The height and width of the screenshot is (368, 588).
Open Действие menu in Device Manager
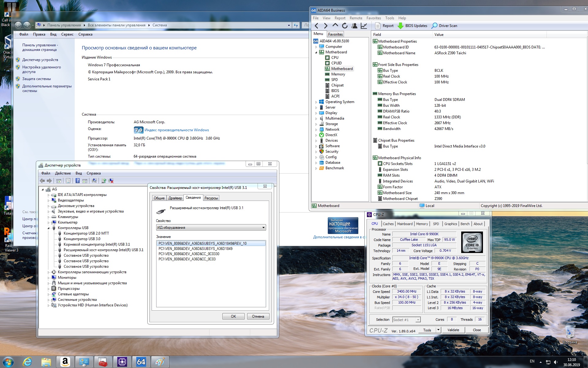coord(63,173)
